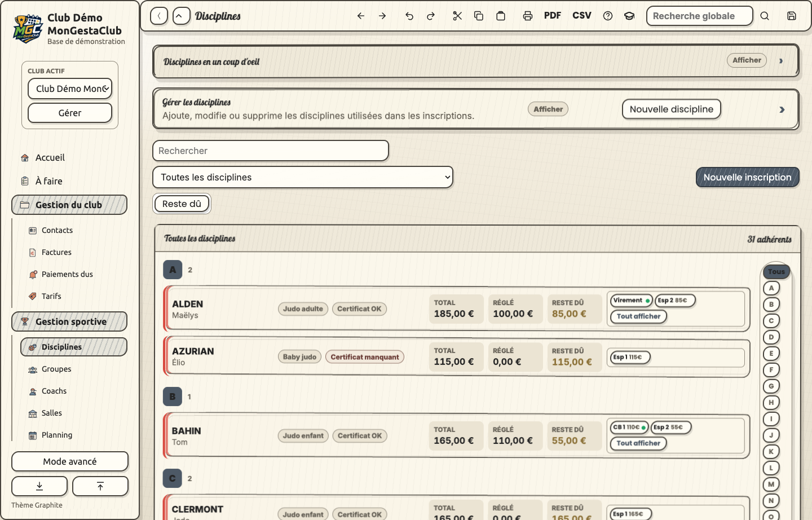
Task: Click Nouvelle inscription button
Action: point(748,177)
